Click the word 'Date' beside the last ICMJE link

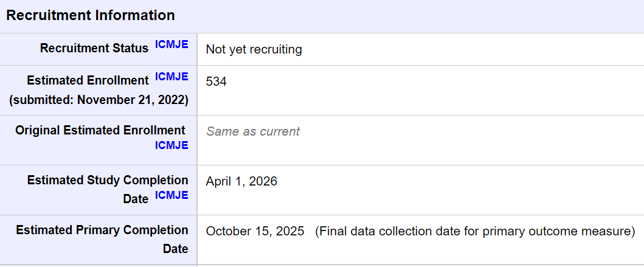136,199
